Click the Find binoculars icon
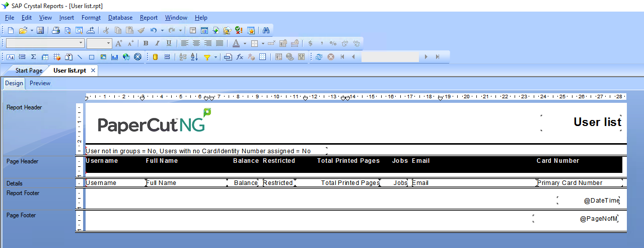The image size is (644, 248). (x=266, y=30)
